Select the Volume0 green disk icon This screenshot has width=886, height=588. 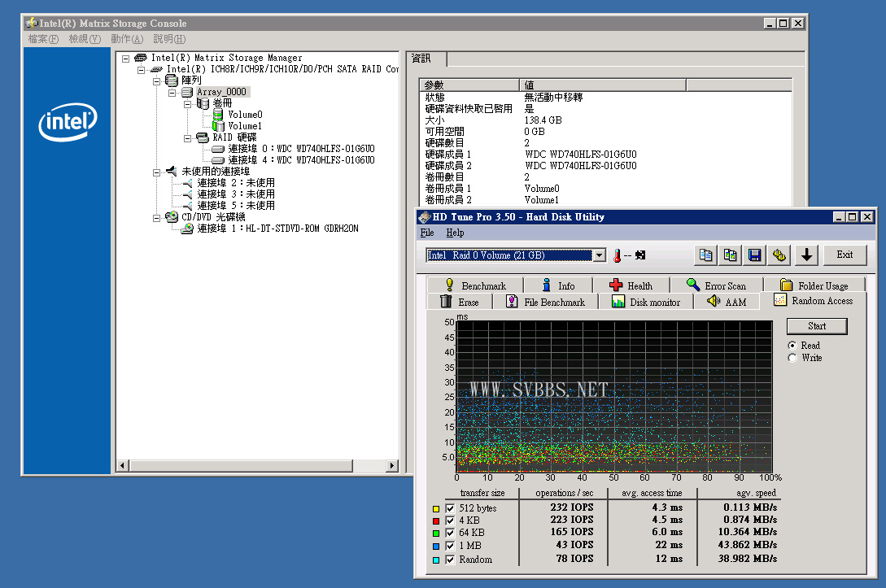point(218,115)
